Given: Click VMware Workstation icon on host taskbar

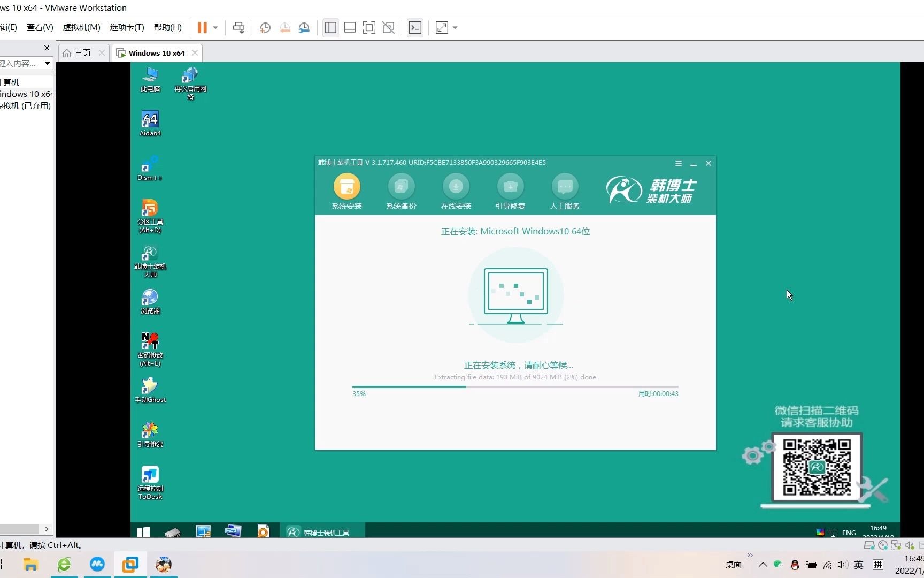Looking at the screenshot, I should (x=130, y=565).
